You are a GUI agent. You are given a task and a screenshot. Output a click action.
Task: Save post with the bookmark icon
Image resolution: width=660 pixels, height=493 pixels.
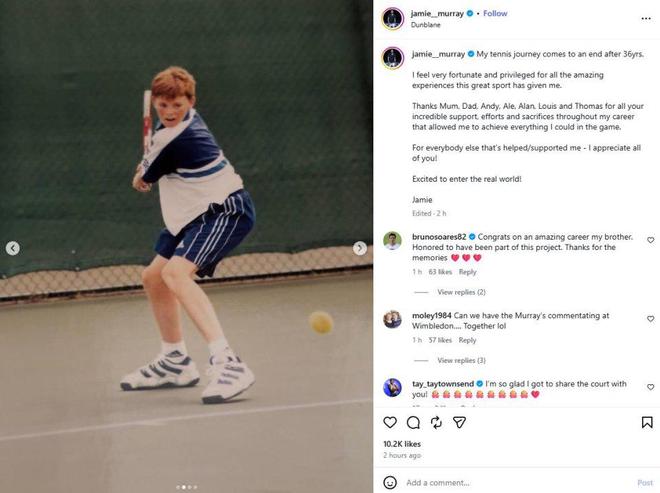pyautogui.click(x=648, y=423)
